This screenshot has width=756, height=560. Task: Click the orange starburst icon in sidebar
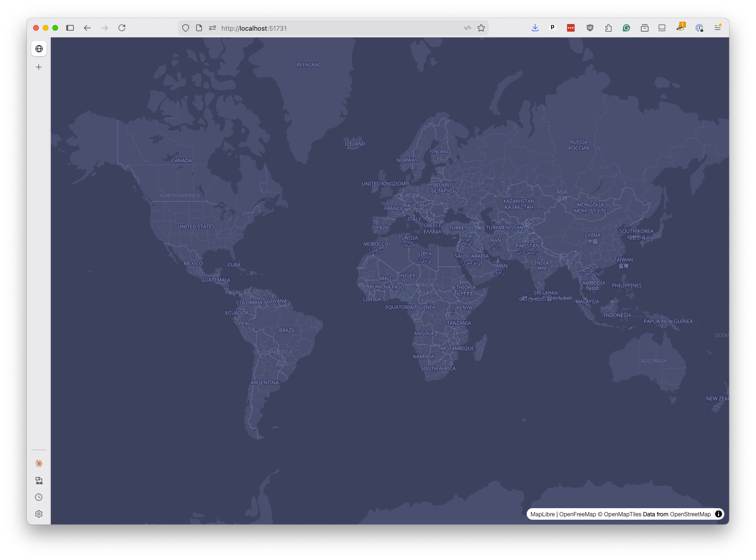click(39, 464)
